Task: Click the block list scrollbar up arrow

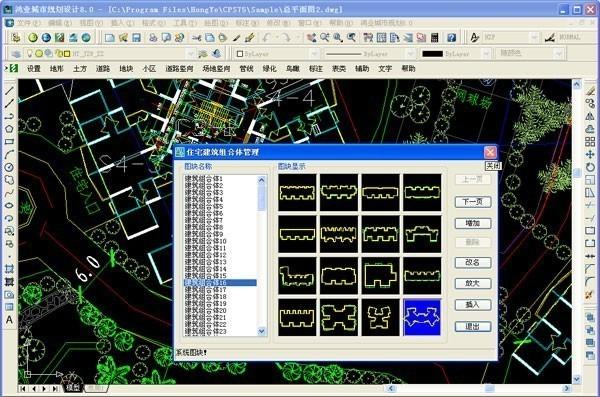Action: [x=262, y=180]
